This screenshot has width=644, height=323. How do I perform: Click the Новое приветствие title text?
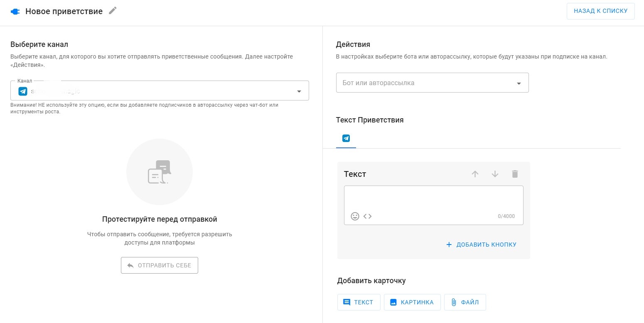pos(64,12)
